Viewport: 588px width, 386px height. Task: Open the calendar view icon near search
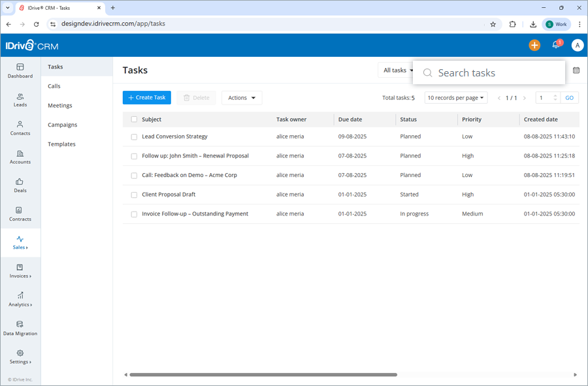(576, 70)
